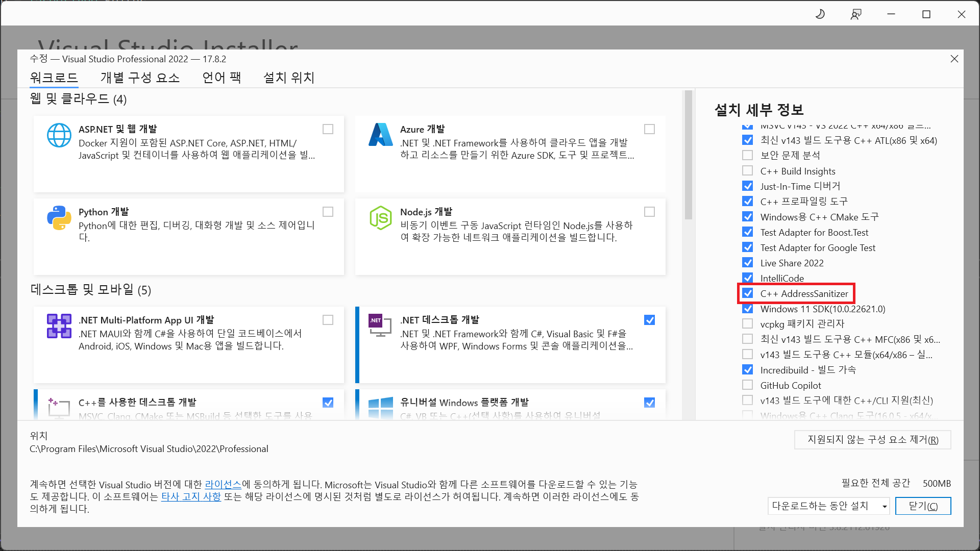
Task: Switch to the 개별 구성 요소 tab
Action: 140,78
